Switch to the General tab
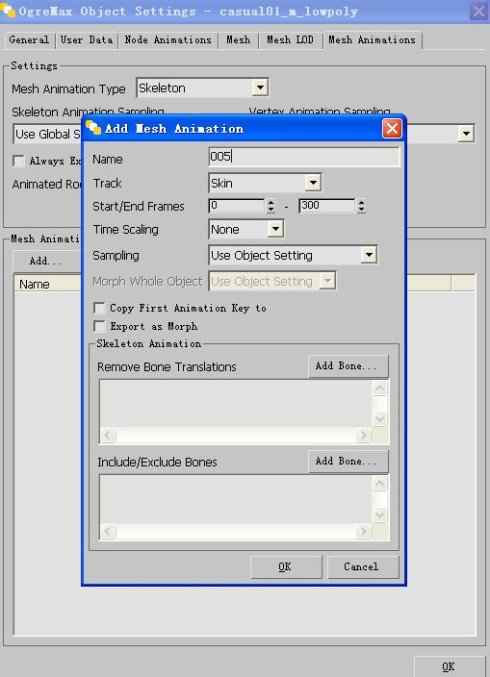Screen dimensions: 490x677 click(29, 40)
